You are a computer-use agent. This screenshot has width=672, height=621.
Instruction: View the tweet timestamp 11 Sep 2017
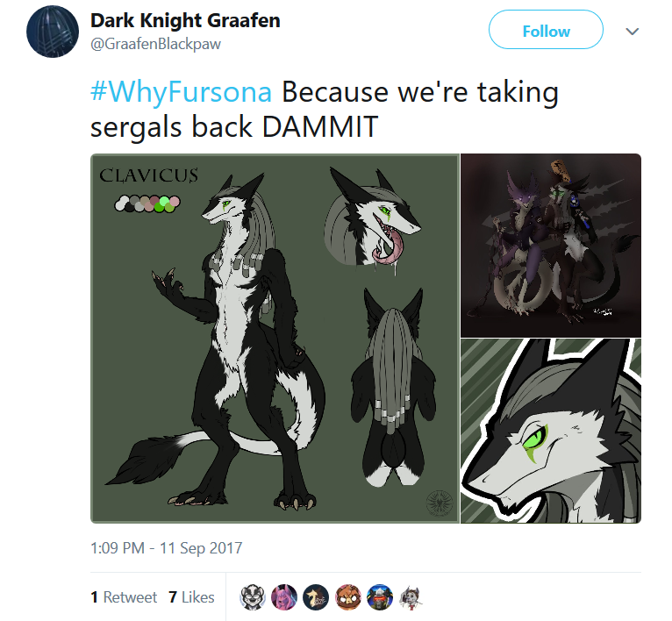[x=167, y=547]
